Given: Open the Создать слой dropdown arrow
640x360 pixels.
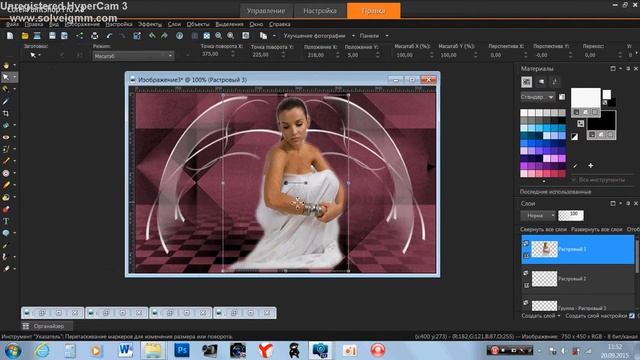Looking at the screenshot, I should click(559, 316).
